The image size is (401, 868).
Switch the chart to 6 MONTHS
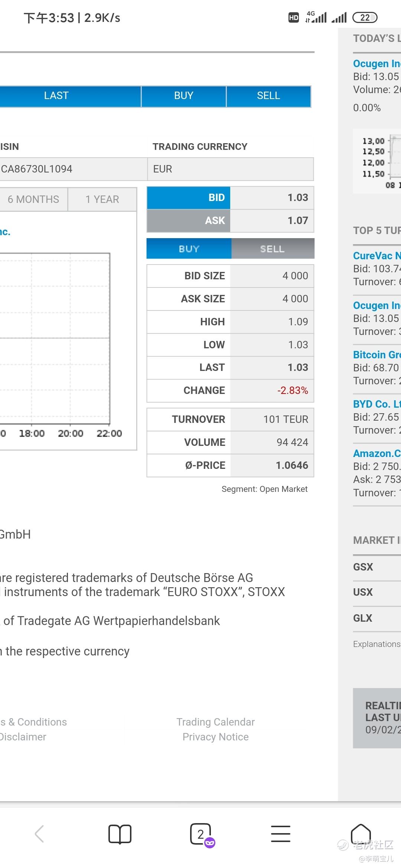click(x=33, y=200)
